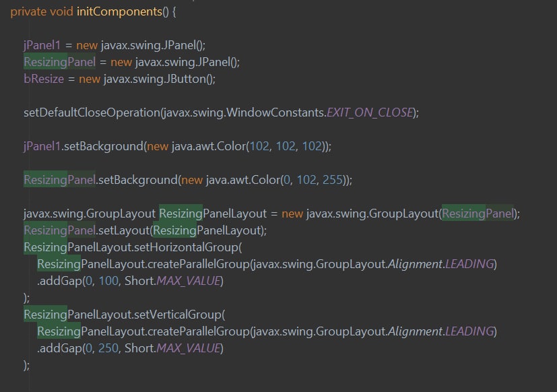
Task: Click jPanel1 in the assignment line
Action: click(x=42, y=46)
